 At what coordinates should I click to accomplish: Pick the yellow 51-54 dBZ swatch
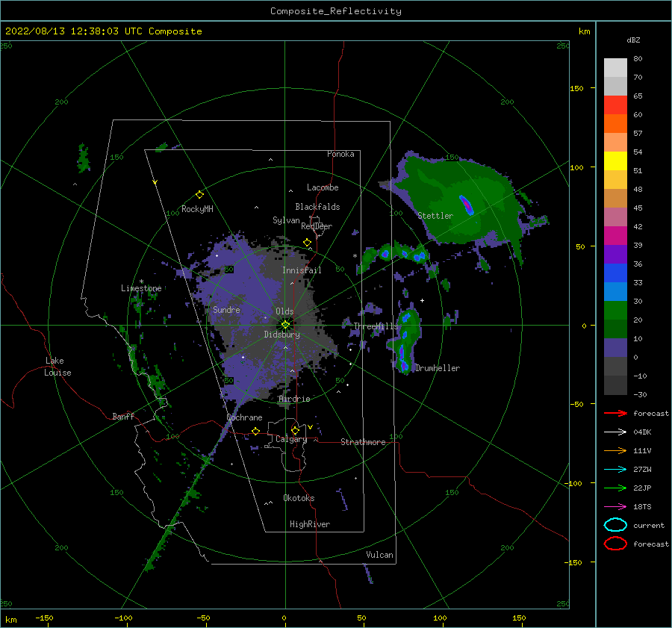615,161
